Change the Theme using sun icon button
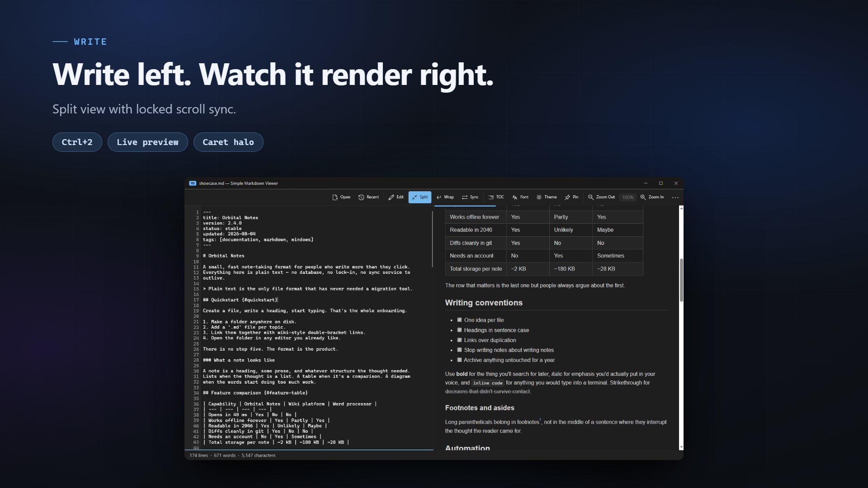Viewport: 868px width, 488px height. click(546, 197)
